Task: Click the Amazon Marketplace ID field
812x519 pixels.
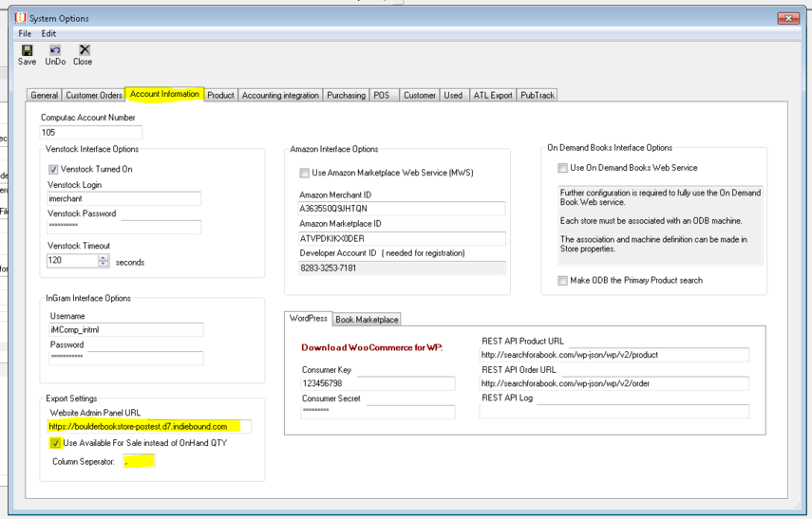Action: [x=402, y=238]
